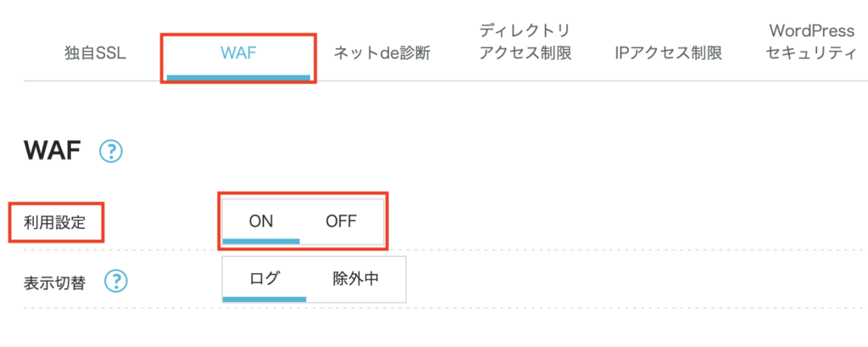Open the 独自SSL tab
Screen dimensions: 868x347
pos(95,53)
